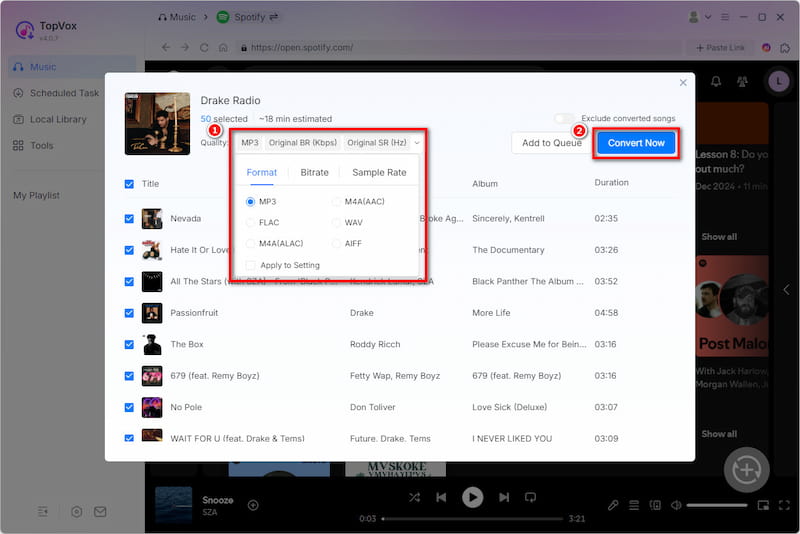Enable Apply to Setting checkbox
This screenshot has width=800, height=534.
pos(251,265)
